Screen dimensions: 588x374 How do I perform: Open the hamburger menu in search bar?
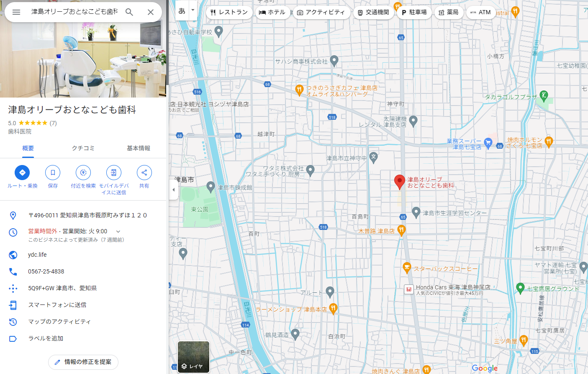click(x=16, y=12)
